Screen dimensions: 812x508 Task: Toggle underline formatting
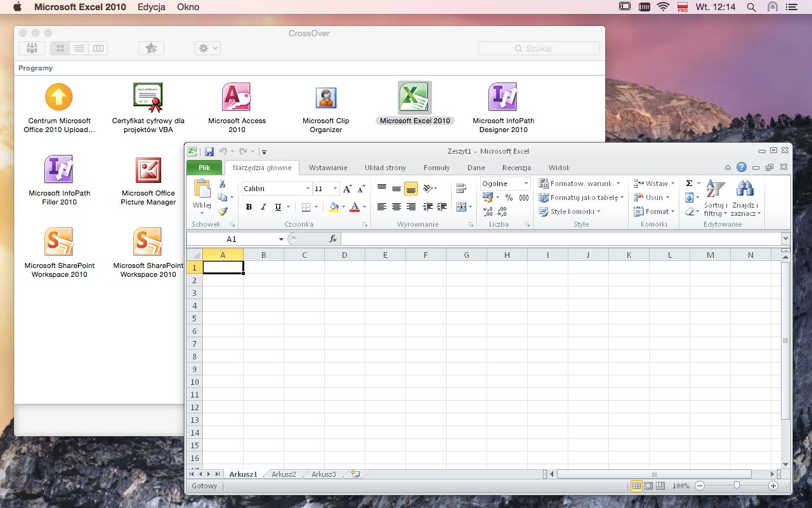tap(279, 207)
